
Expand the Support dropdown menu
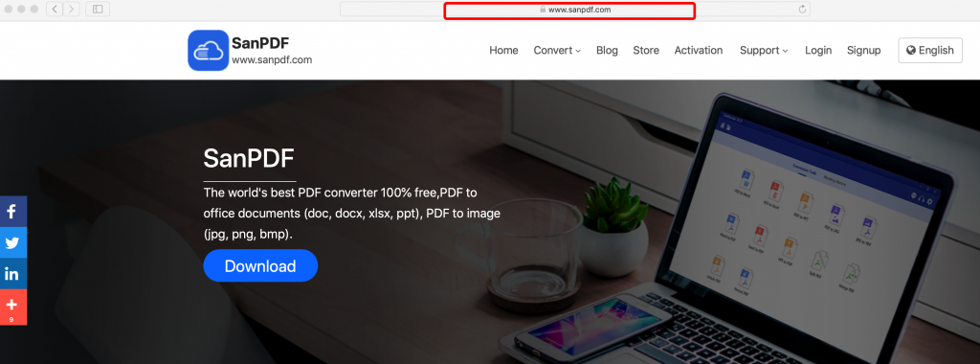click(764, 51)
